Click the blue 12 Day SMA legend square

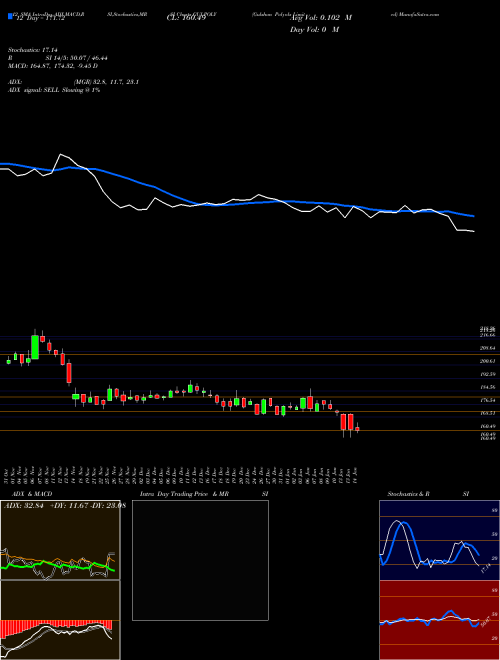click(x=11, y=16)
